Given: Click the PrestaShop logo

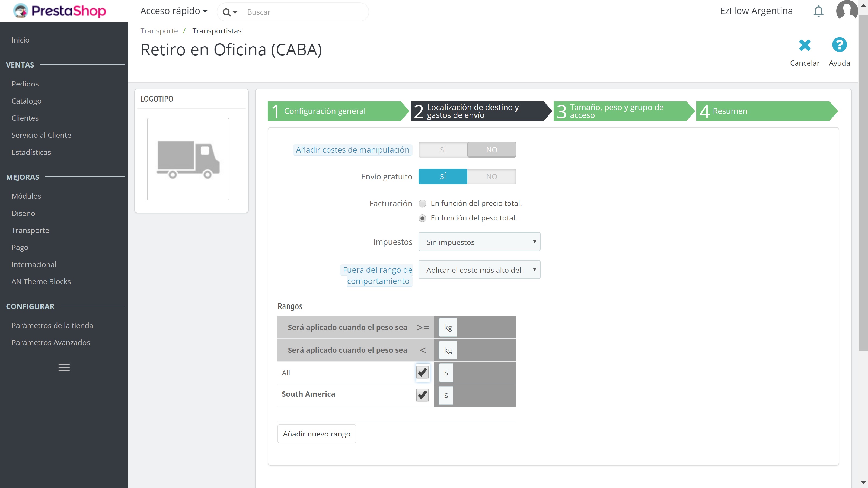Looking at the screenshot, I should click(x=60, y=11).
